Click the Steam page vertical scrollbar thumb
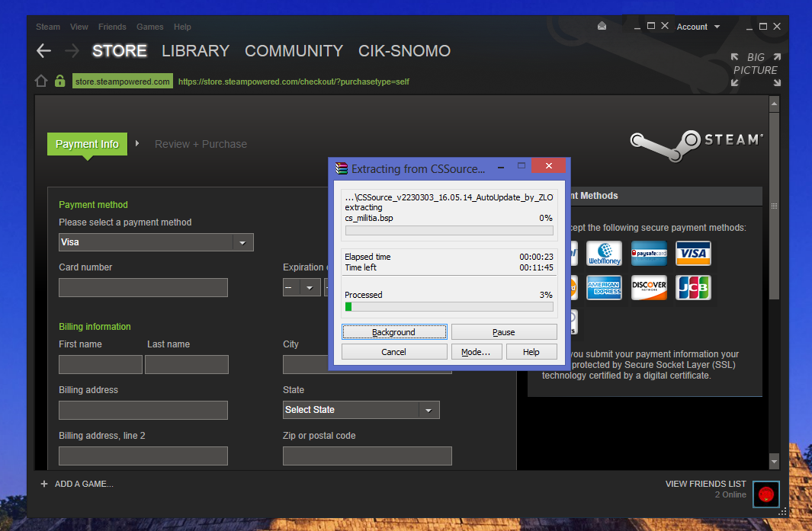 774,206
